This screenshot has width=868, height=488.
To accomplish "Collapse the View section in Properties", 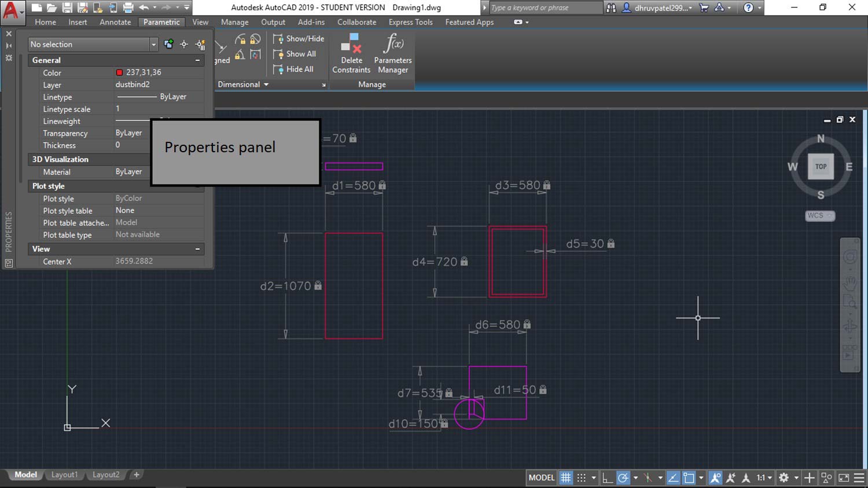I will pyautogui.click(x=197, y=249).
